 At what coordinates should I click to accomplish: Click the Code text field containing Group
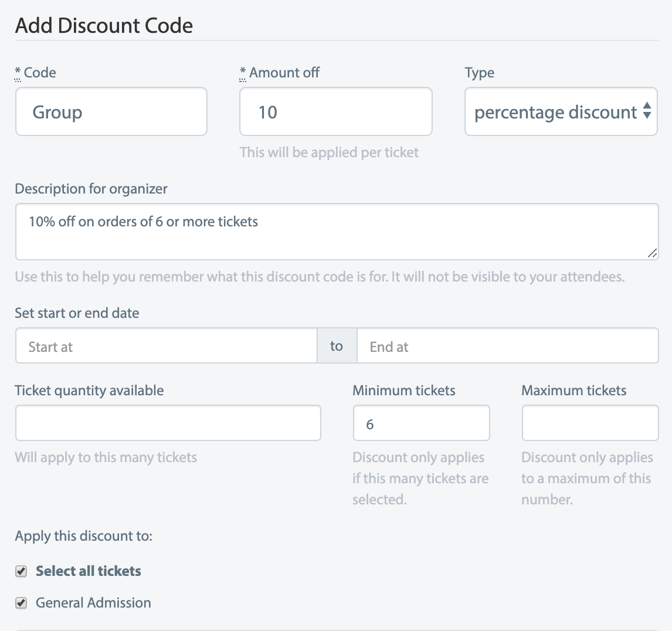pos(111,112)
